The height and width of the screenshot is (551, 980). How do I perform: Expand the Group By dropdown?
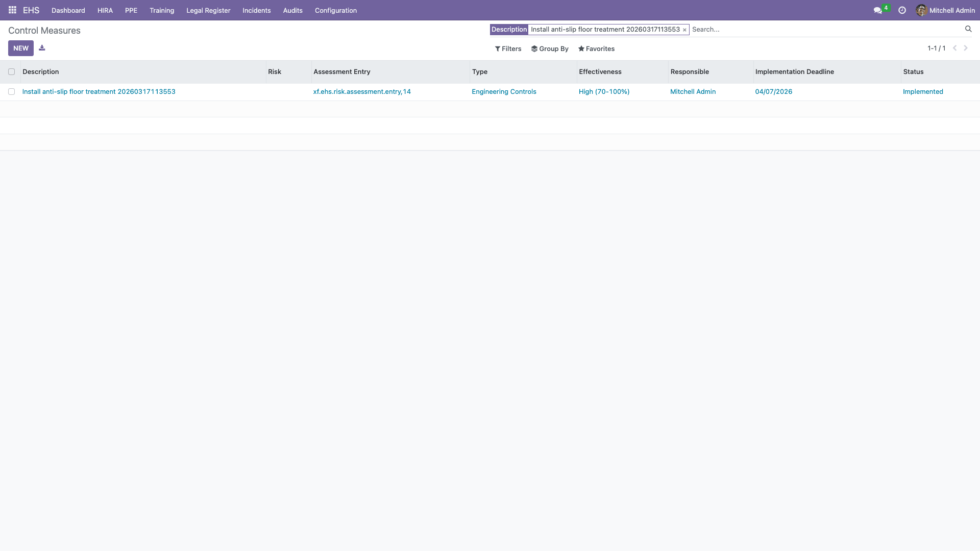pyautogui.click(x=550, y=49)
